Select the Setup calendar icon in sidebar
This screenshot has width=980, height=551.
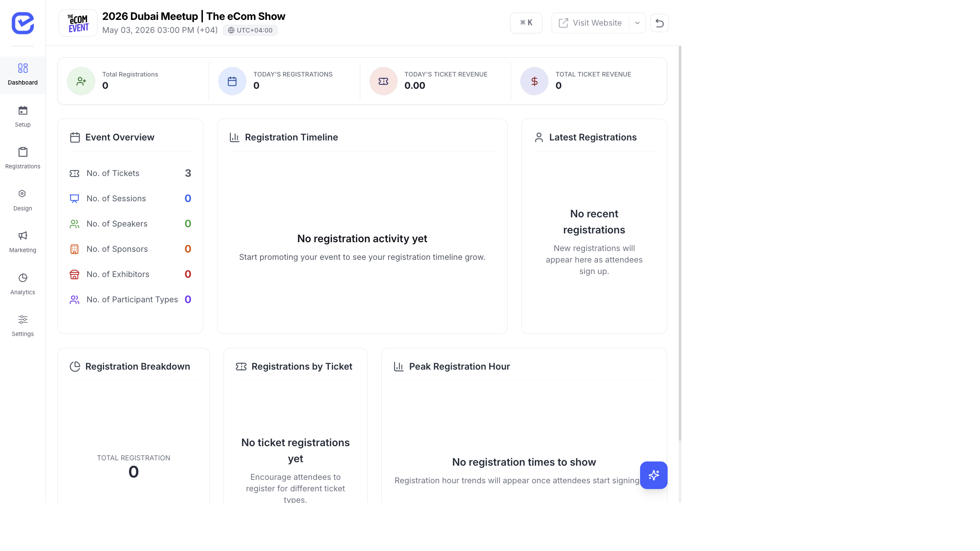coord(23,111)
